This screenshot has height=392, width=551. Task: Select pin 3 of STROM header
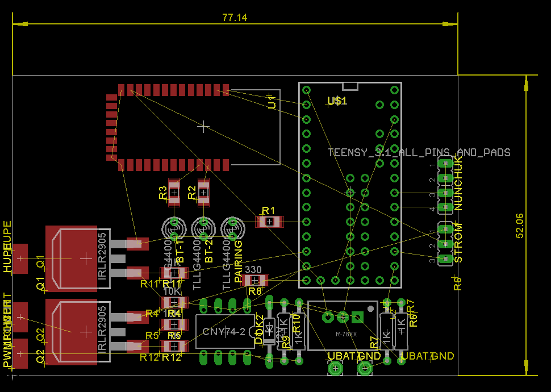[445, 258]
